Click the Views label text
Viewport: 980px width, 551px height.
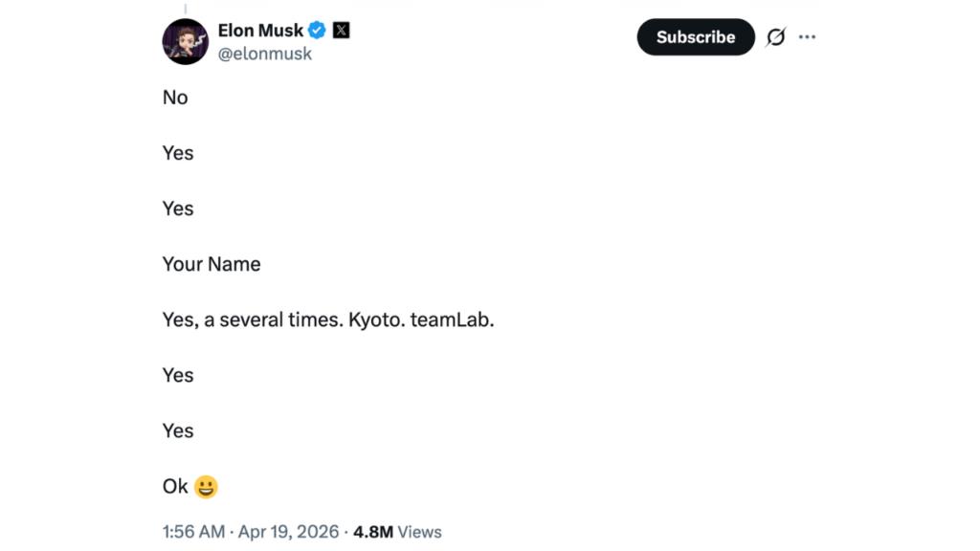(421, 532)
